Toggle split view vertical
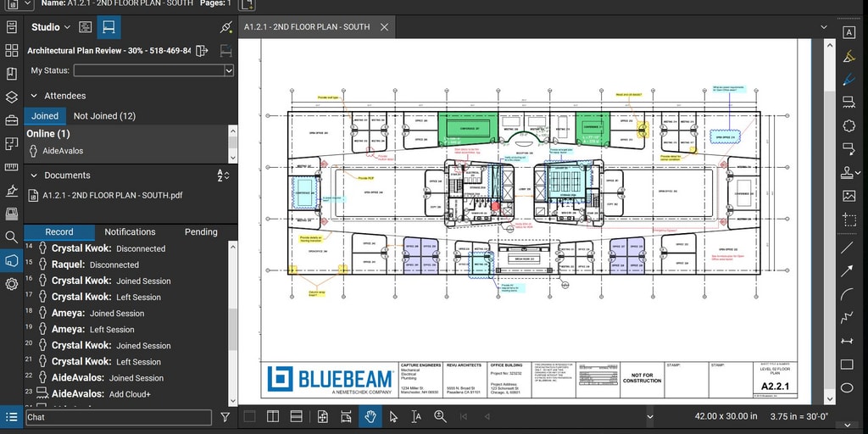 pyautogui.click(x=272, y=416)
